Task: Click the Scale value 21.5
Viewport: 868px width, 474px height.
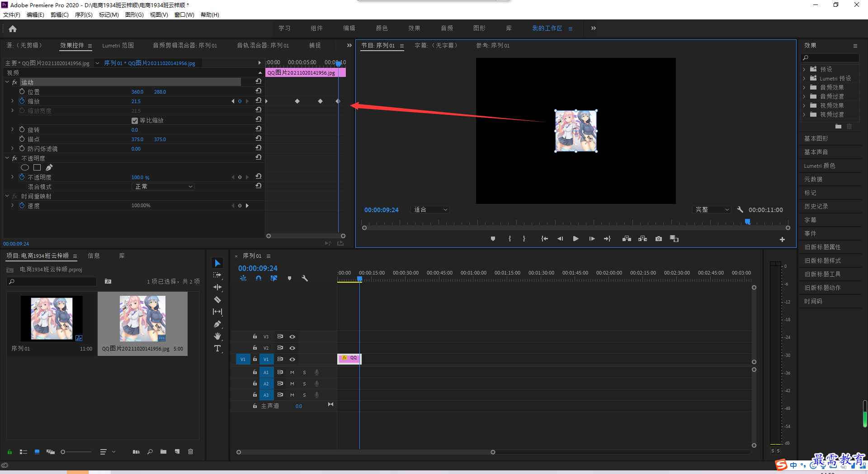Action: 136,101
